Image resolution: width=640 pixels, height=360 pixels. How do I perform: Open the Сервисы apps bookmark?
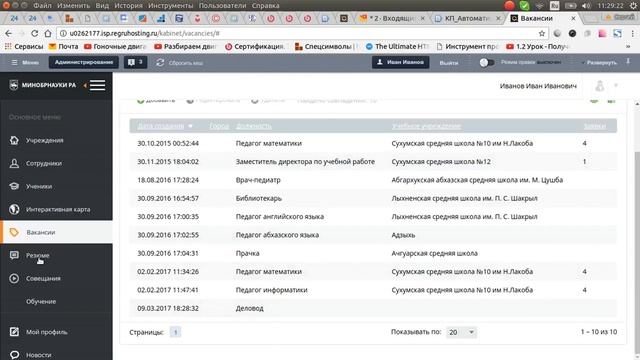tap(24, 47)
